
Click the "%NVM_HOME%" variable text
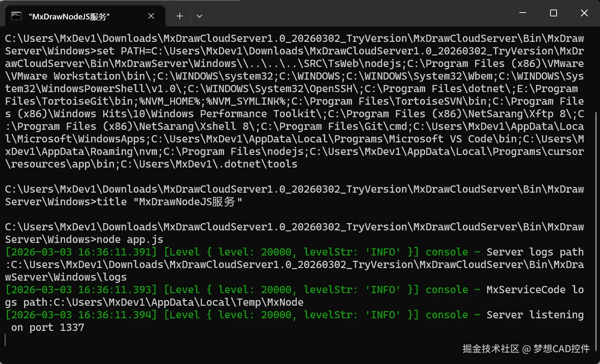(x=170, y=101)
